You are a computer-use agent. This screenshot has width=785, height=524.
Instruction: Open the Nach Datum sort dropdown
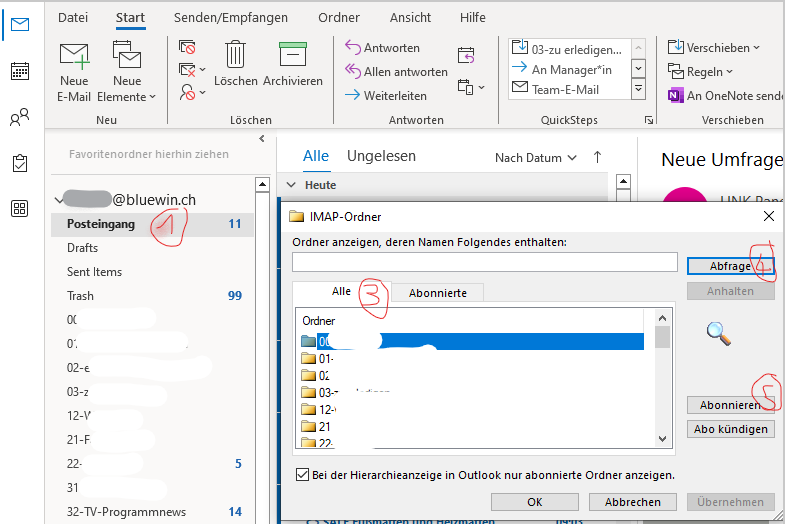tap(536, 158)
